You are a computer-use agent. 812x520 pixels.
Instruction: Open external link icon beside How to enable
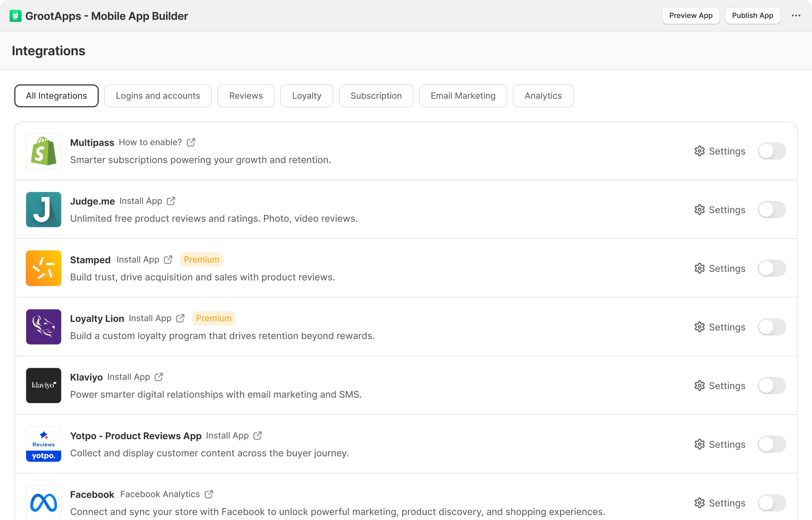(191, 143)
